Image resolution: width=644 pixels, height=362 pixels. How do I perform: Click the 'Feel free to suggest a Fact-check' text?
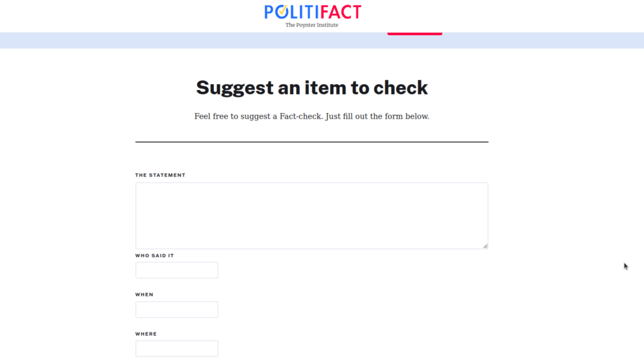click(x=312, y=116)
